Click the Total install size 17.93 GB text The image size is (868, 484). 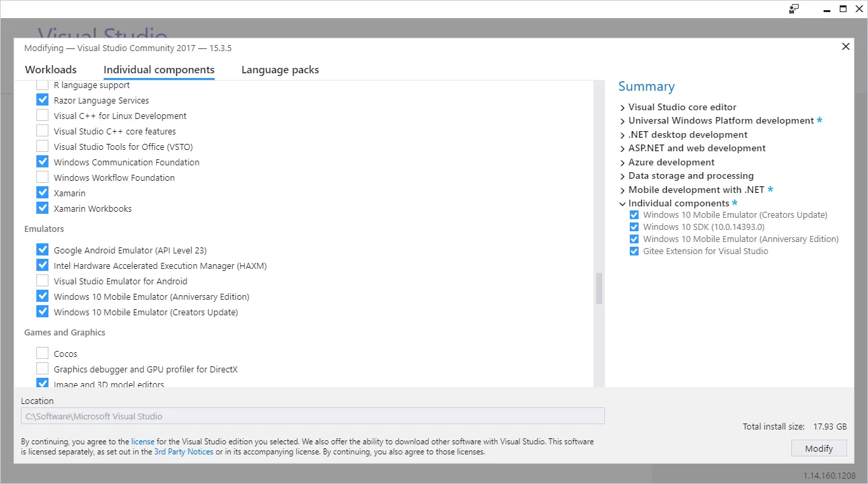795,427
